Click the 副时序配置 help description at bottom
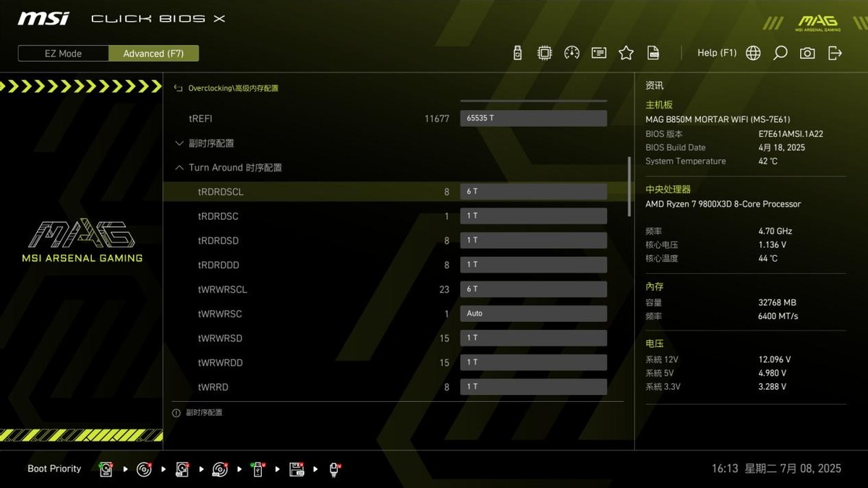 (x=204, y=413)
